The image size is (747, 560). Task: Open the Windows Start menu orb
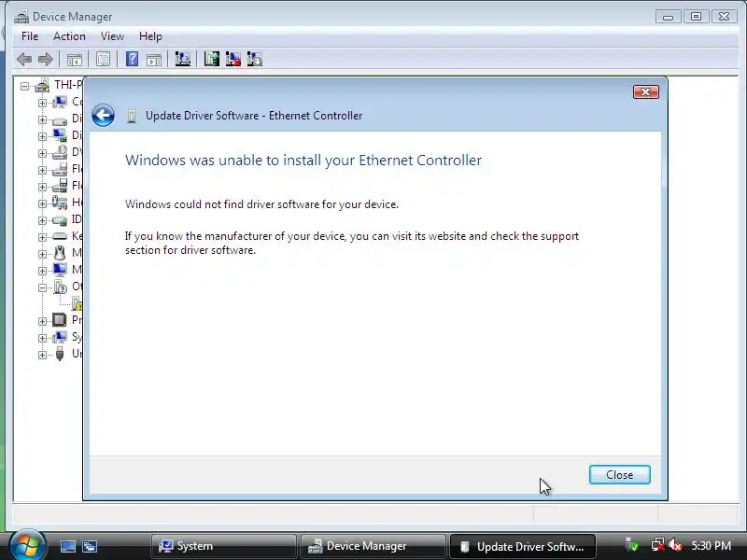(28, 545)
